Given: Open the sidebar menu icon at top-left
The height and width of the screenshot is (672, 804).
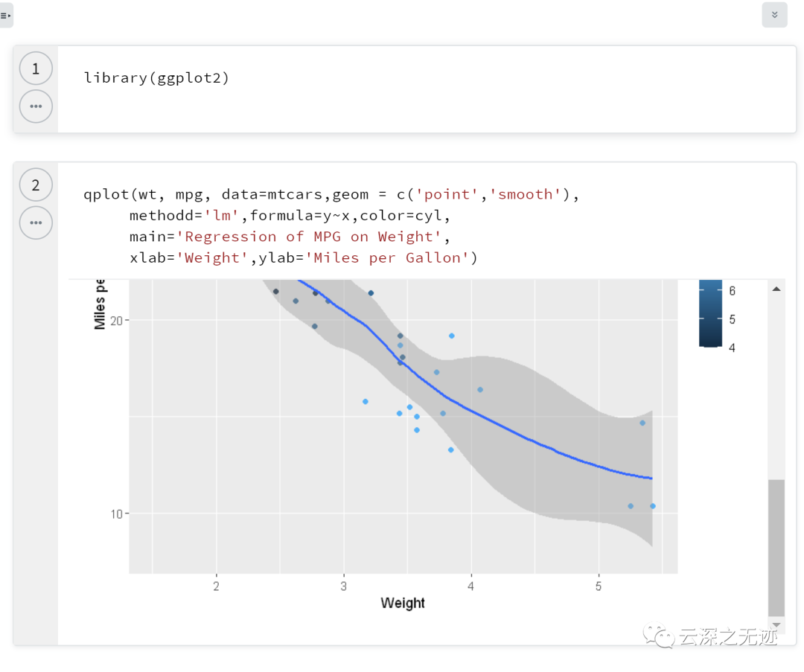Looking at the screenshot, I should pyautogui.click(x=6, y=15).
